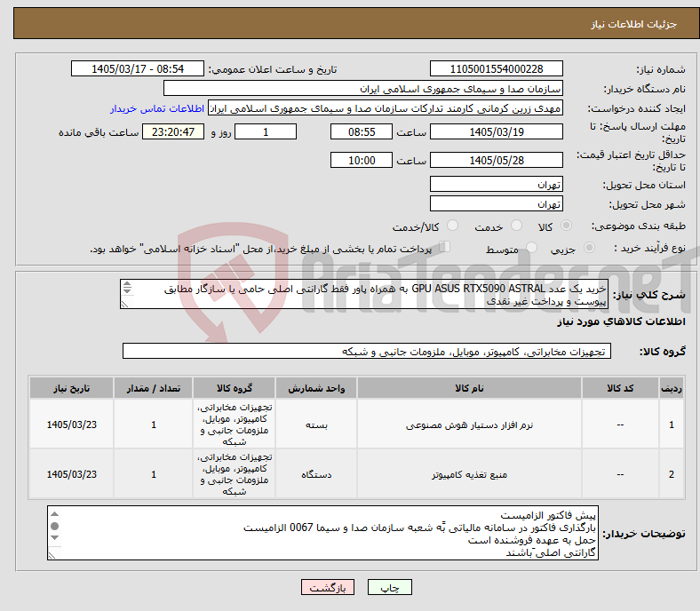Click scroll-up arrow in شرح کلی نیاز box

pyautogui.click(x=127, y=284)
